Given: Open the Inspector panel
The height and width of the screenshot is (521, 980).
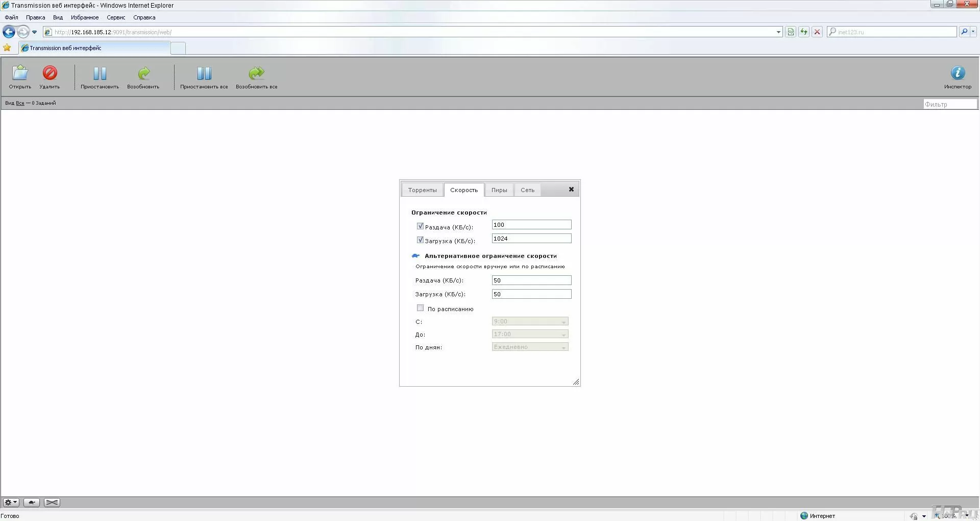Looking at the screenshot, I should [x=958, y=74].
